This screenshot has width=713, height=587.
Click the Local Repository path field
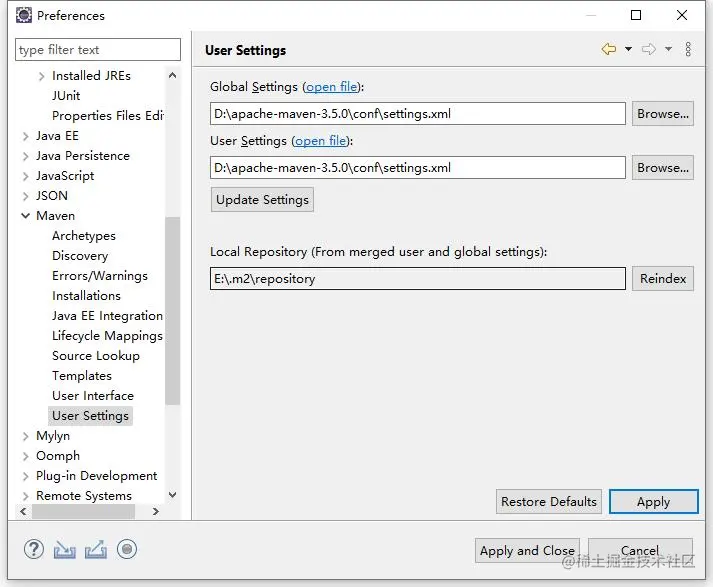tap(417, 278)
